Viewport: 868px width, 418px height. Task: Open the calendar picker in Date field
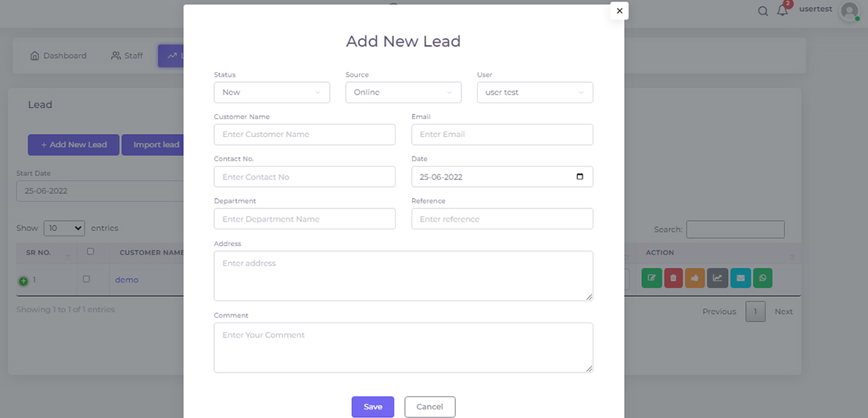pyautogui.click(x=579, y=177)
